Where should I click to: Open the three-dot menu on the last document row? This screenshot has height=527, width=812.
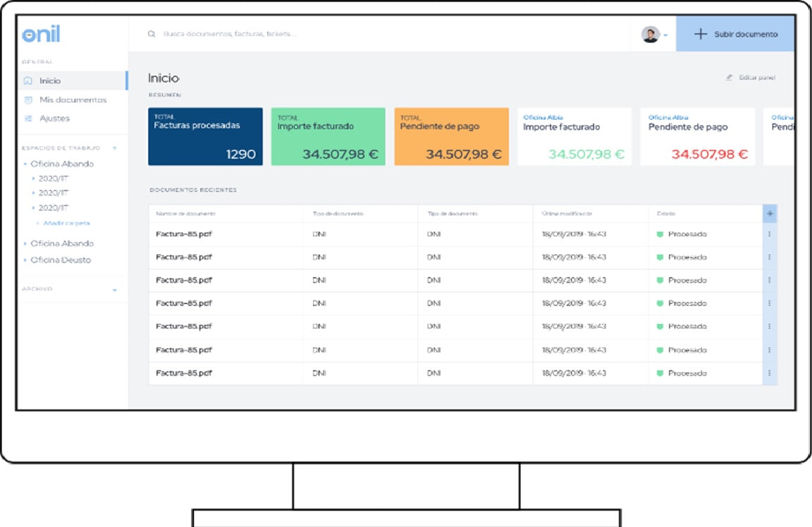click(x=770, y=373)
